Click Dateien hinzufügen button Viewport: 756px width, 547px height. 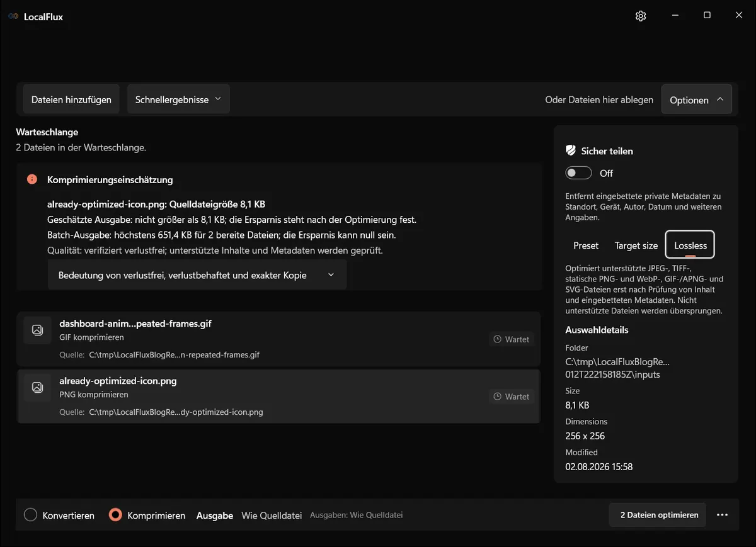coord(71,99)
